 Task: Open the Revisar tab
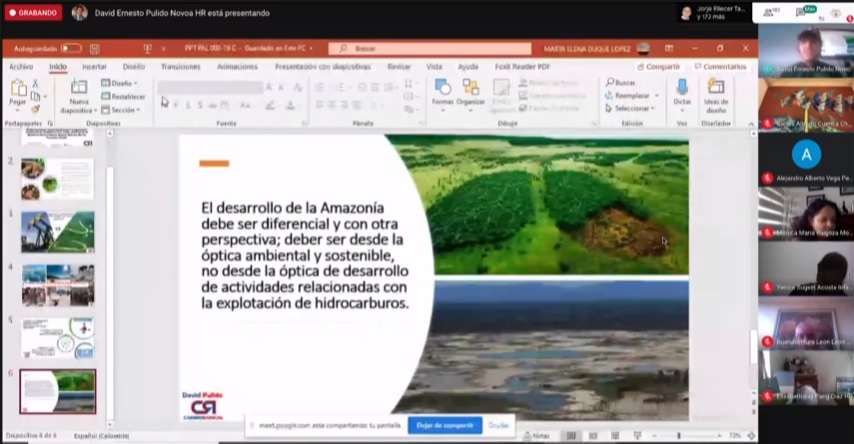point(399,66)
